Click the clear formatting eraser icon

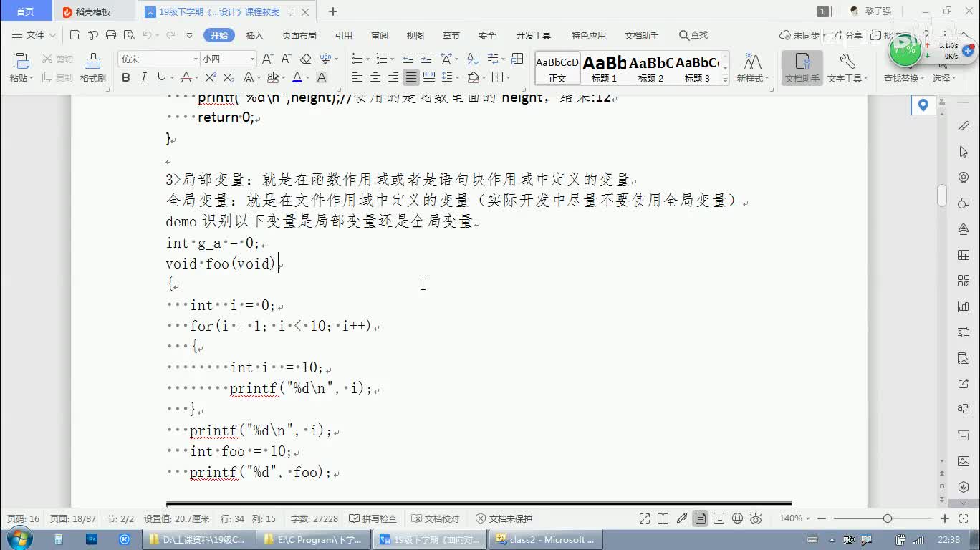pos(306,59)
